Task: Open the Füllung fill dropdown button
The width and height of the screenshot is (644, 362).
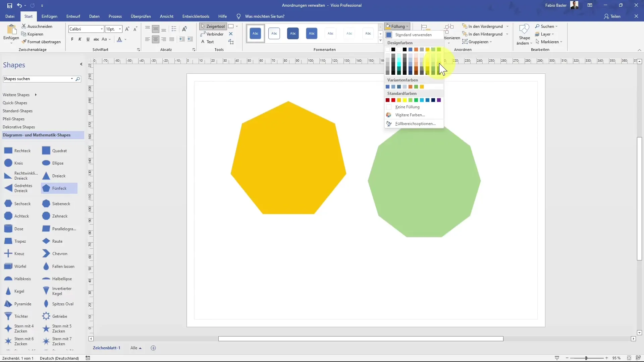Action: click(x=397, y=26)
